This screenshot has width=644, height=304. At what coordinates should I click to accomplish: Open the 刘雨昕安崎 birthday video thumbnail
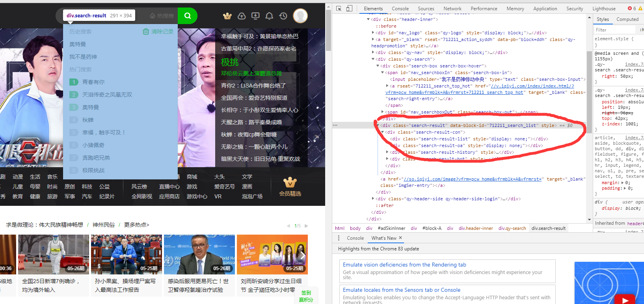click(272, 254)
